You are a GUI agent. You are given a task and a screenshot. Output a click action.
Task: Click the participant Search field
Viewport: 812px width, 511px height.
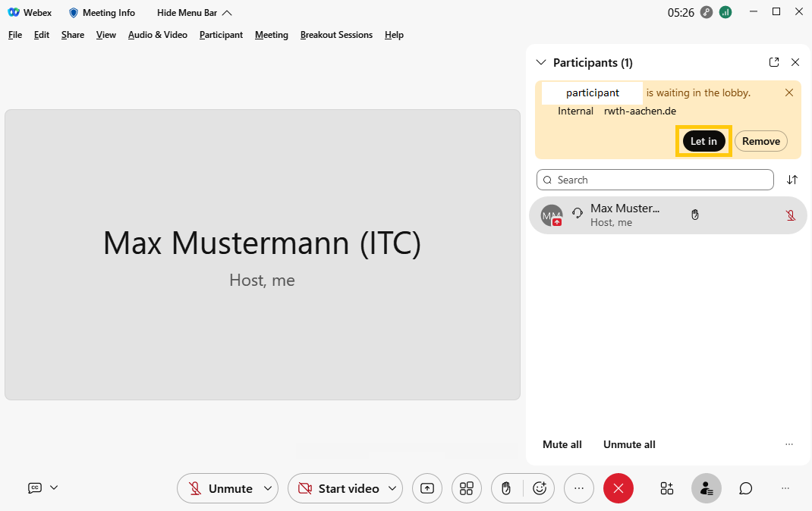click(x=655, y=180)
